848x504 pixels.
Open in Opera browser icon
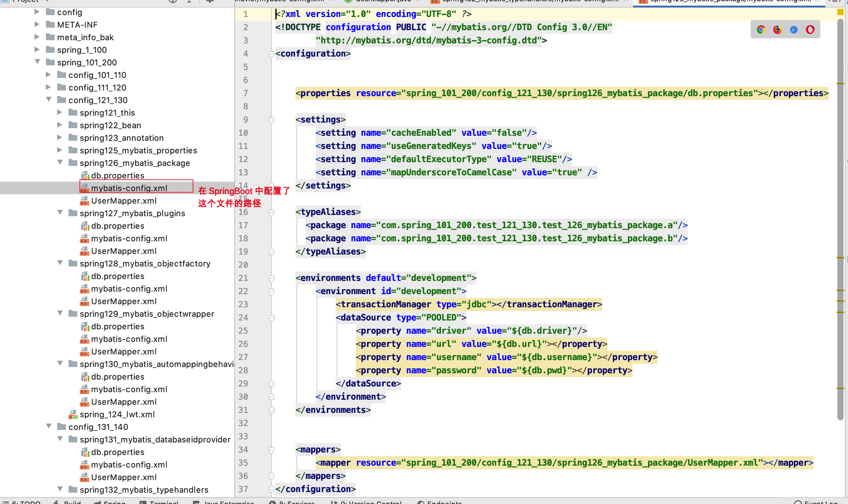pyautogui.click(x=810, y=30)
